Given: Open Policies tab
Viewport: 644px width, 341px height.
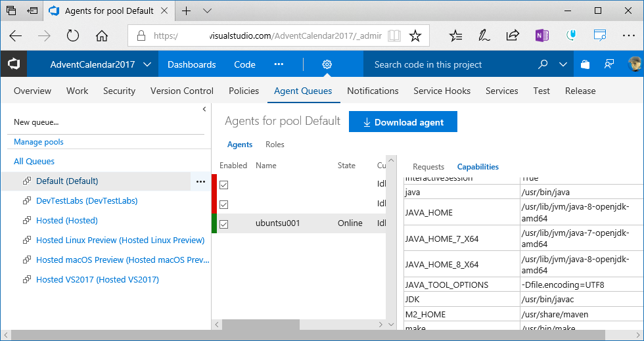Looking at the screenshot, I should (x=244, y=91).
